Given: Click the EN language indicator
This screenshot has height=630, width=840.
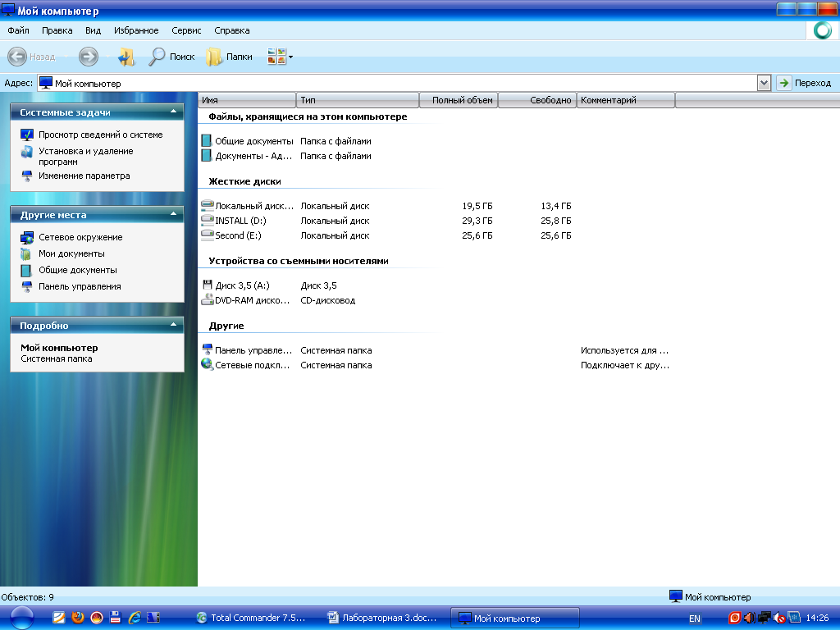Looking at the screenshot, I should pos(694,619).
